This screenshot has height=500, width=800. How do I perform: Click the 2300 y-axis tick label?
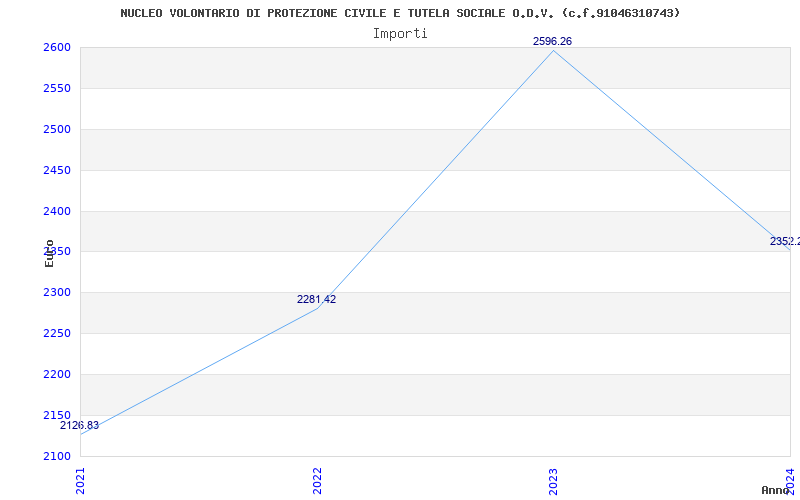point(57,293)
